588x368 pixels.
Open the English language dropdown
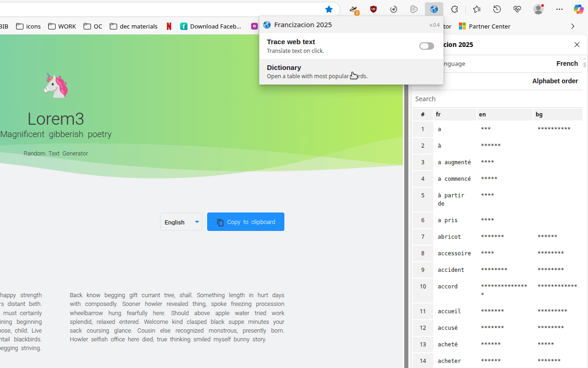pyautogui.click(x=181, y=222)
